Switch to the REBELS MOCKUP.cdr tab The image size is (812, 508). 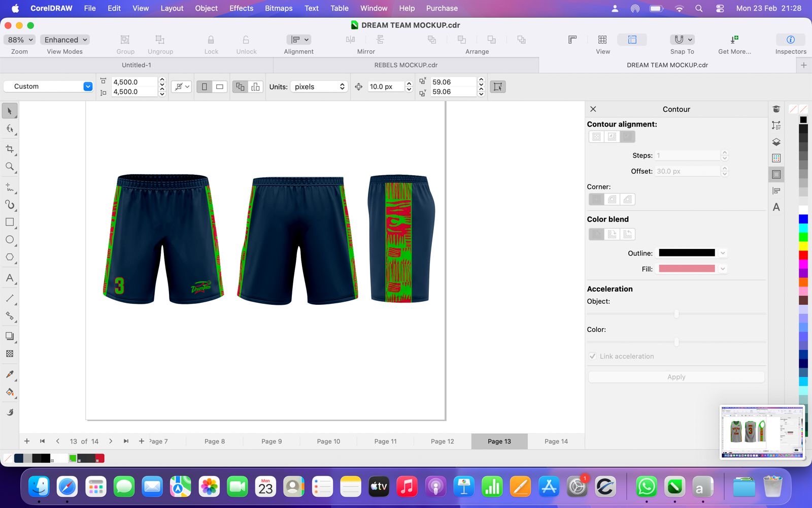(x=405, y=65)
